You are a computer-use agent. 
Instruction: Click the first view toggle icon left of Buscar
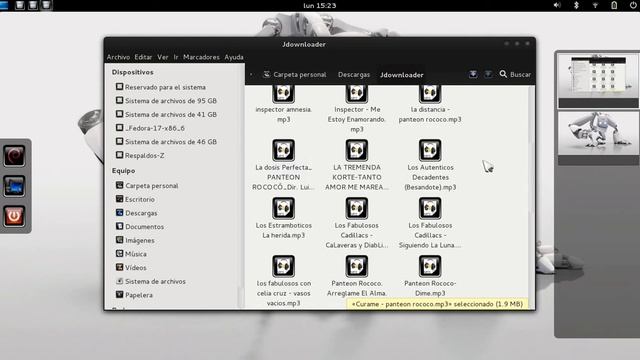(473, 74)
